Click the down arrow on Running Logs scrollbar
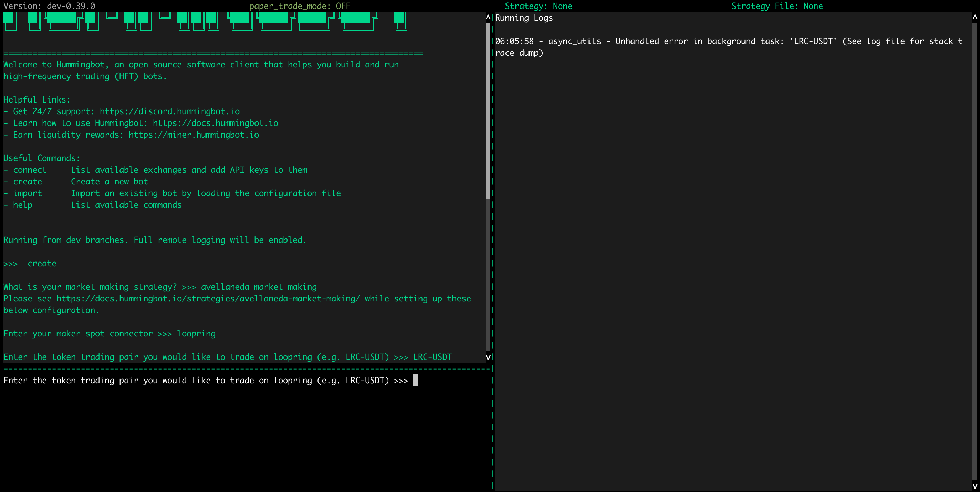The width and height of the screenshot is (980, 492). coord(975,485)
